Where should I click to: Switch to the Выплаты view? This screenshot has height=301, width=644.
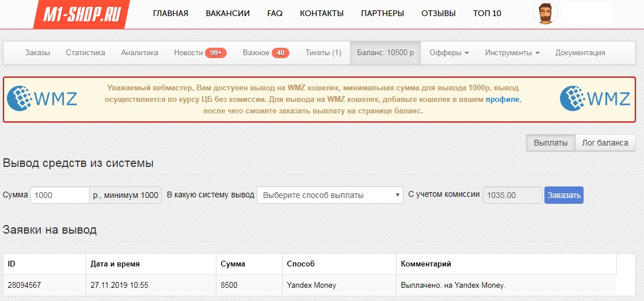coord(550,143)
